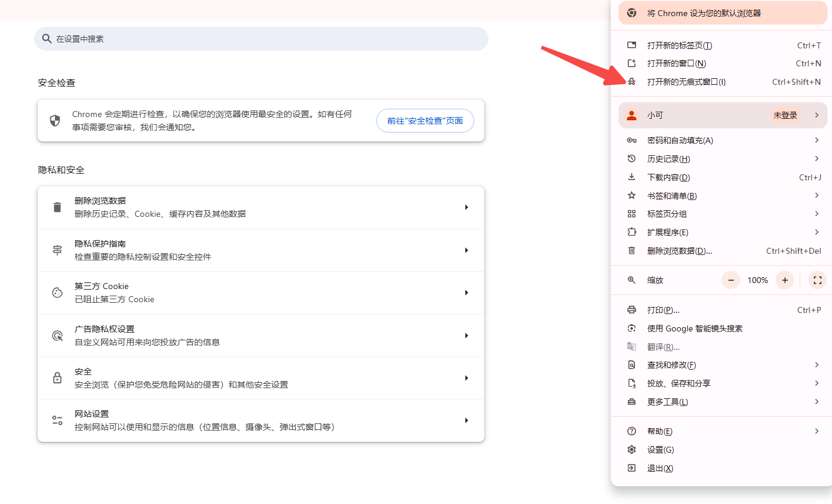832x504 pixels.
Task: Expand the 网站设置 row arrow
Action: [466, 420]
